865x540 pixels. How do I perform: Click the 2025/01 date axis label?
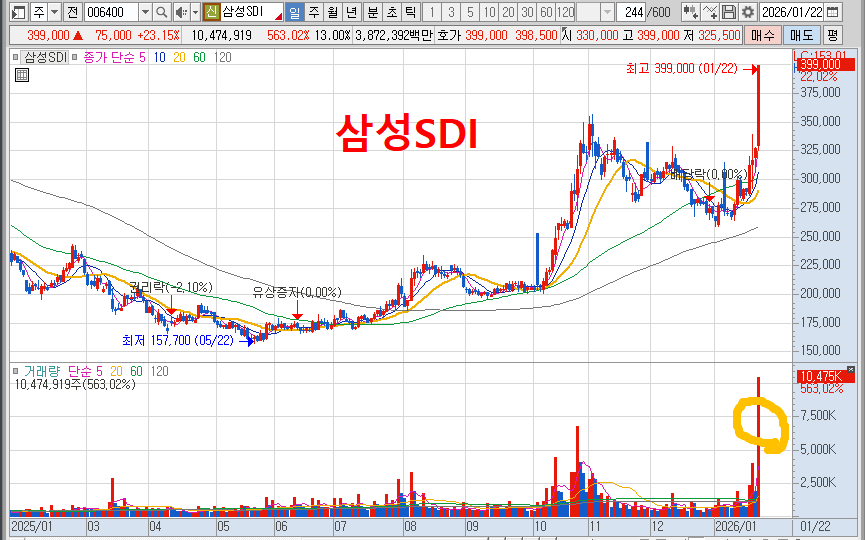(31, 526)
